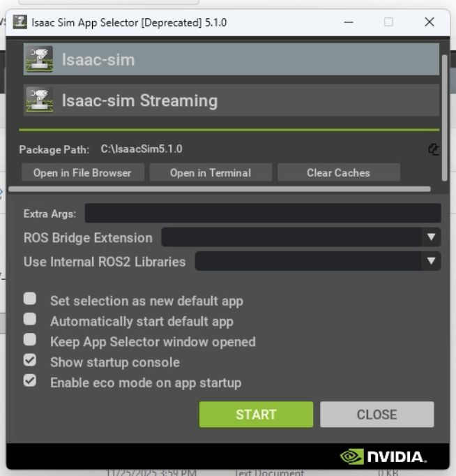
Task: Focus the Extra Args input field
Action: click(263, 213)
